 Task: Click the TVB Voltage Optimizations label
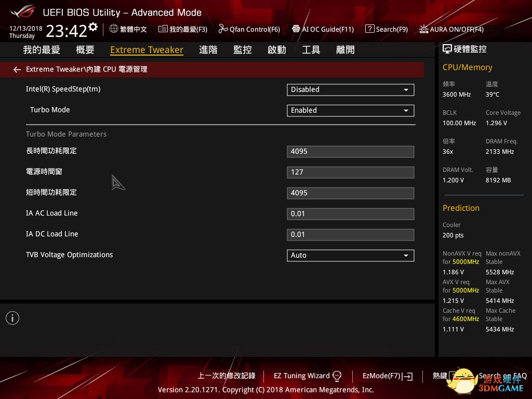coord(69,255)
